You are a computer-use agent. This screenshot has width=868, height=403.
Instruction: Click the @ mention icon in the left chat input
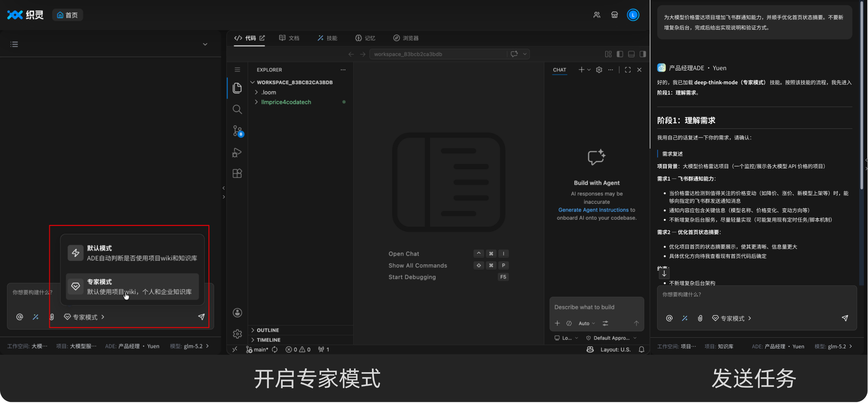coord(20,317)
